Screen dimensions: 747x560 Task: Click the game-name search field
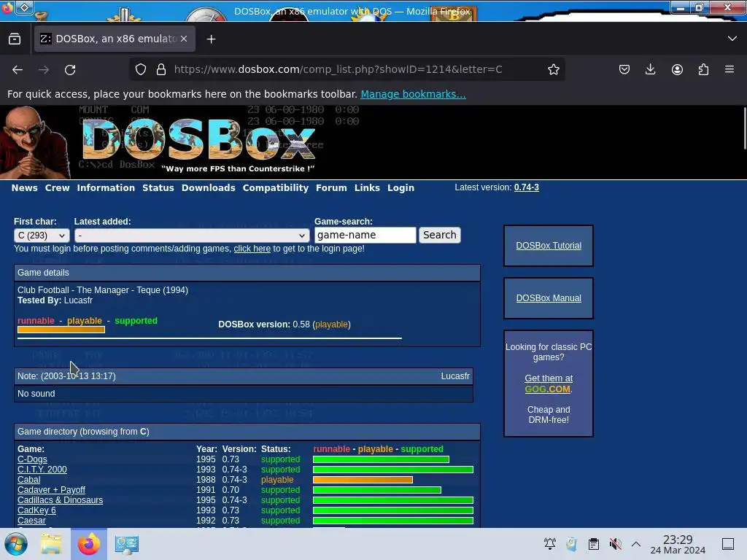click(365, 235)
